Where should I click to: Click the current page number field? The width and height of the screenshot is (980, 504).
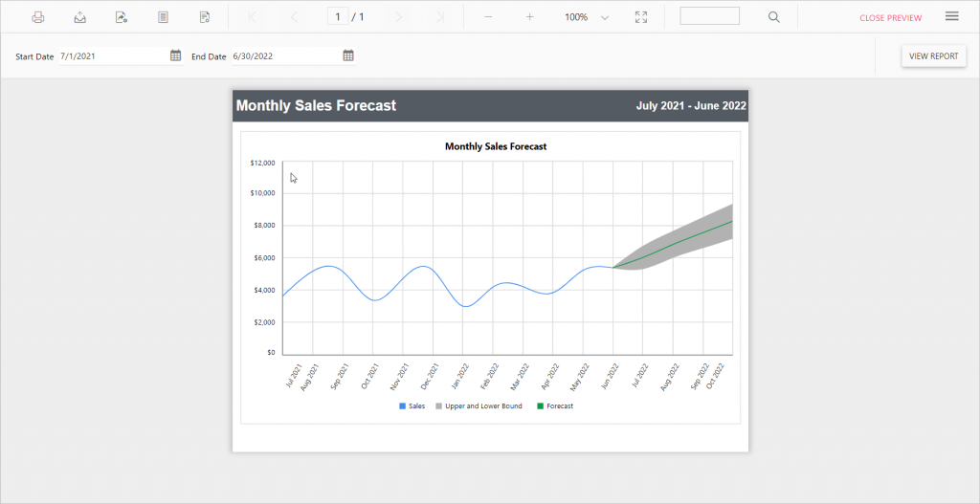(338, 17)
